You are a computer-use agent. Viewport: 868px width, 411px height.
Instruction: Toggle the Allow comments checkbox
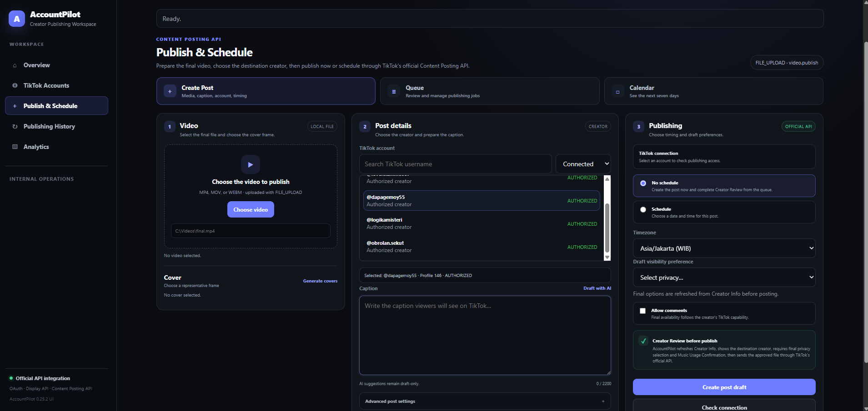(642, 311)
